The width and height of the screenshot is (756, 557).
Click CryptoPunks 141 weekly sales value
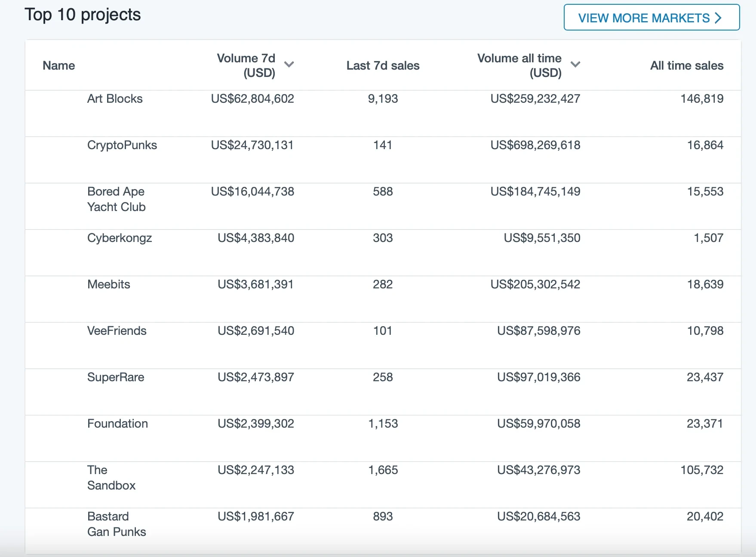click(383, 145)
